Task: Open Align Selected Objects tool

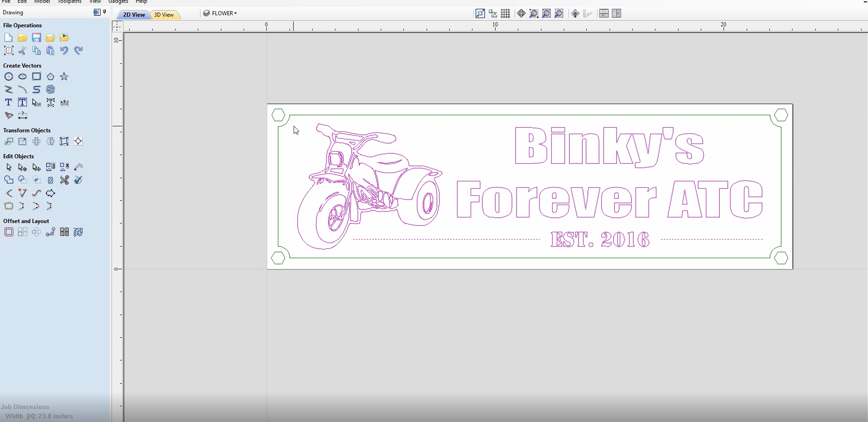Action: (x=78, y=141)
